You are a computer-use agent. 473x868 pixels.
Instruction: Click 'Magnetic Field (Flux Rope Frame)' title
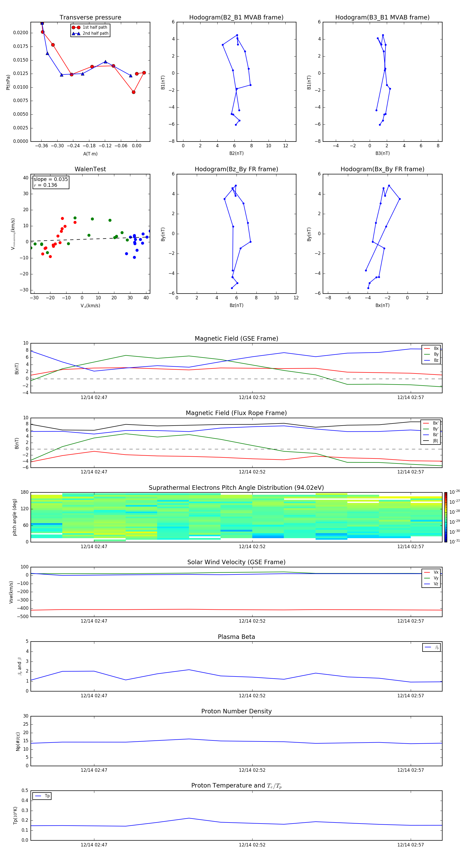point(236,413)
